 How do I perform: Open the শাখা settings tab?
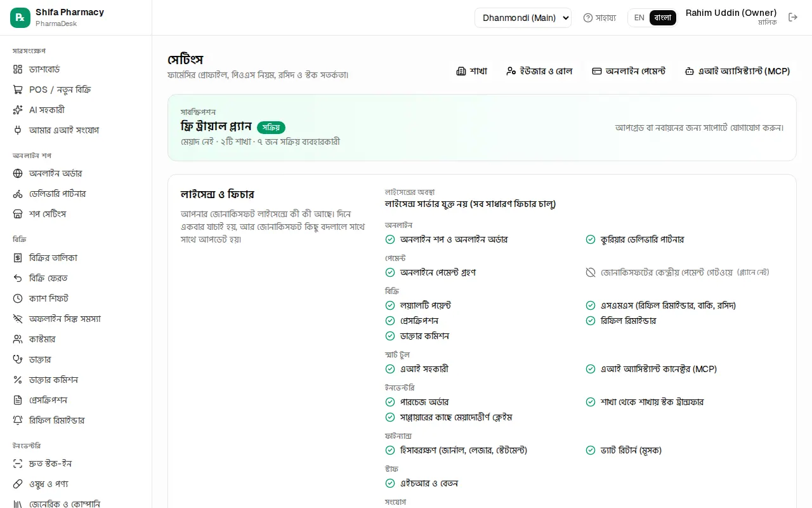pyautogui.click(x=472, y=71)
